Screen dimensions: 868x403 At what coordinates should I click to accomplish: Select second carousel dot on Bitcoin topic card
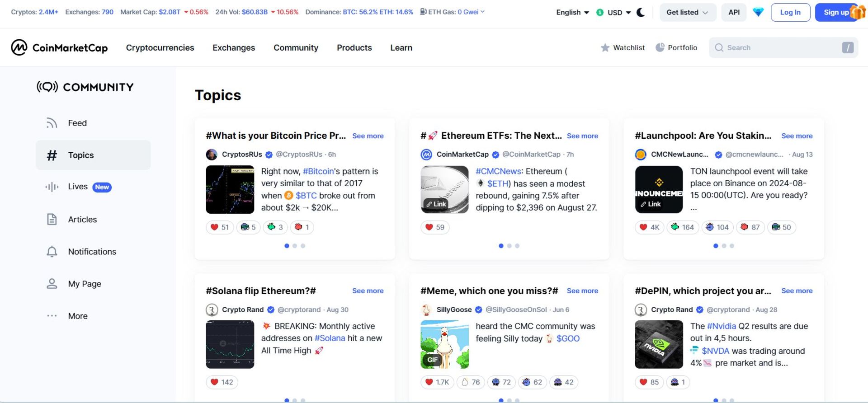295,246
